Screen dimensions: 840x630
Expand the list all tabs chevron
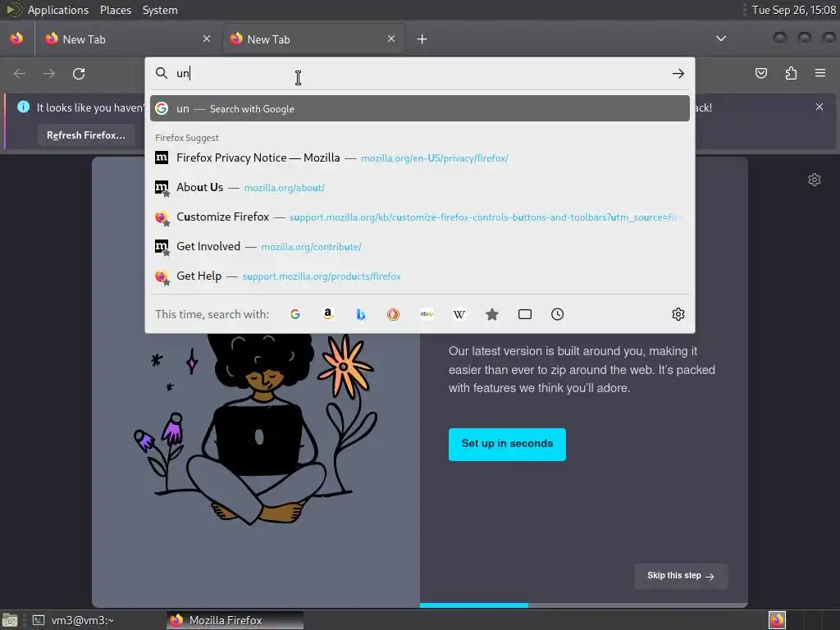tap(721, 39)
